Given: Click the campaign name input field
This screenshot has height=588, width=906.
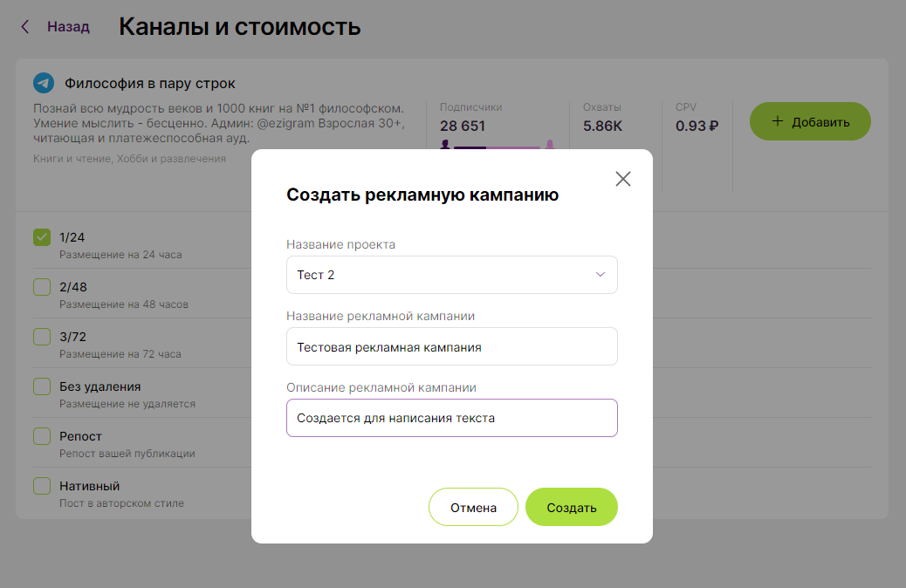Looking at the screenshot, I should click(451, 346).
